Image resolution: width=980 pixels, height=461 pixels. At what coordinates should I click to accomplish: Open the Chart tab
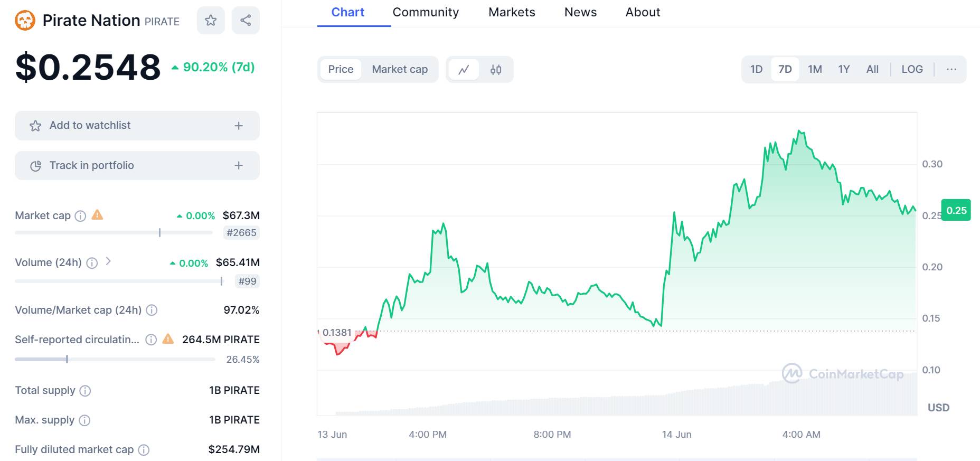[347, 12]
